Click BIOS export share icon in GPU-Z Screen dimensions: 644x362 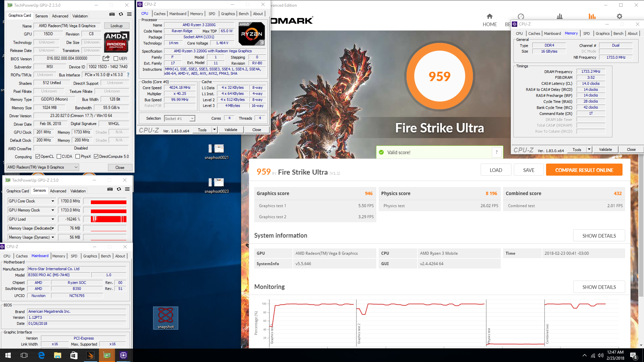point(106,58)
